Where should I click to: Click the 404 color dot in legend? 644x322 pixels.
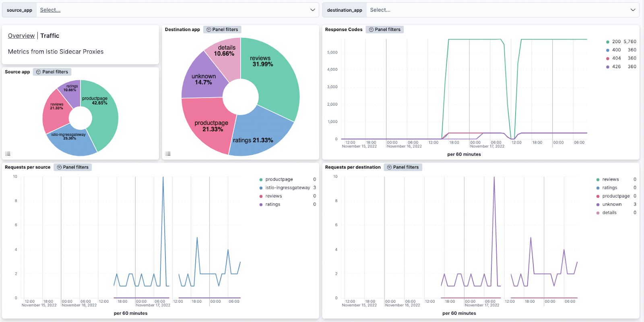pyautogui.click(x=607, y=58)
